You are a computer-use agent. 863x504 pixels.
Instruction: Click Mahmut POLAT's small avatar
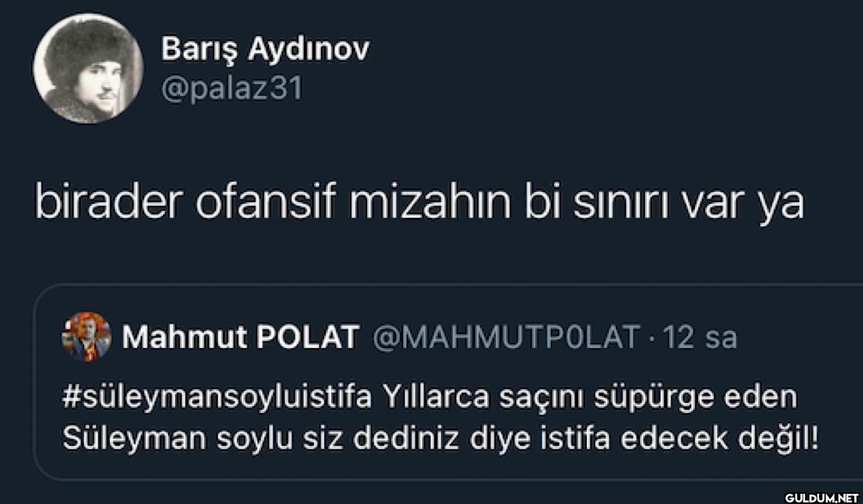coord(86,337)
